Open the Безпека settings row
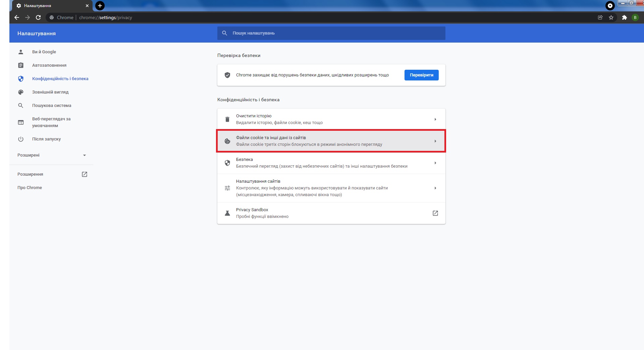644x350 pixels. click(331, 163)
